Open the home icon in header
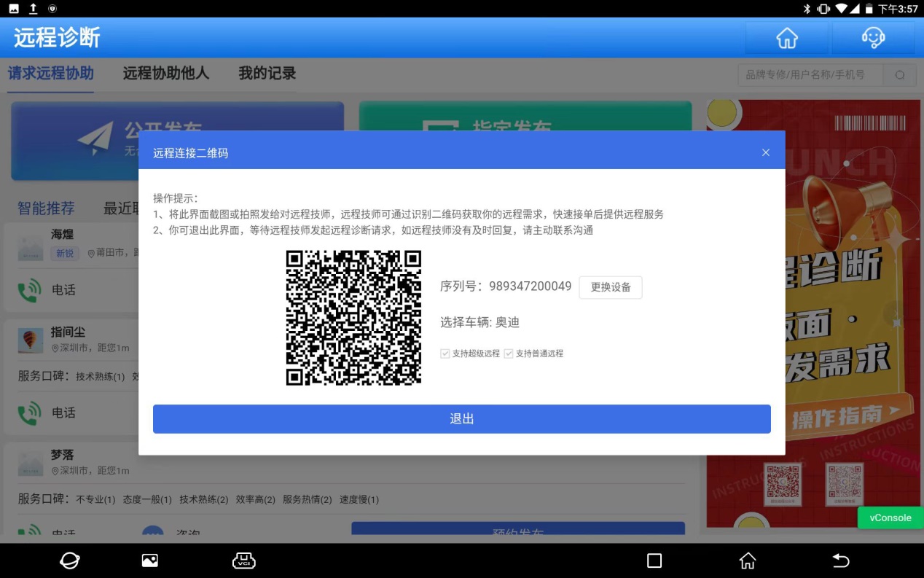The image size is (924, 578). [x=786, y=38]
